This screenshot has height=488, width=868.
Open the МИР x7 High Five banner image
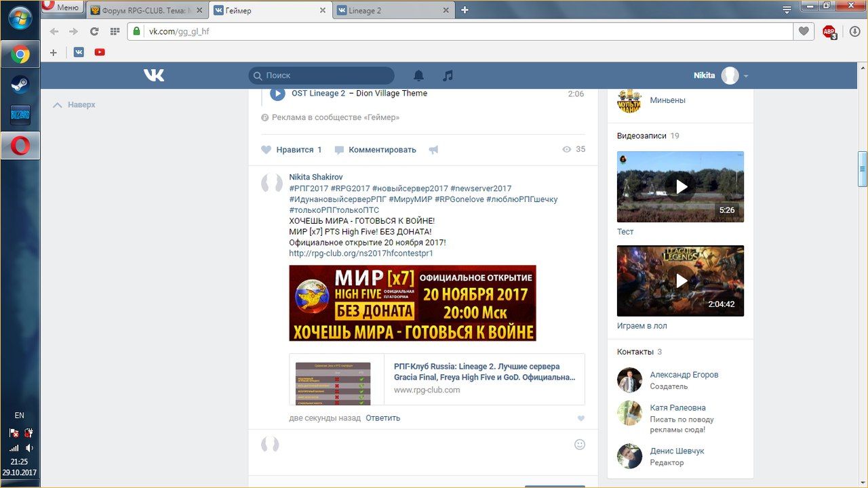pyautogui.click(x=412, y=303)
